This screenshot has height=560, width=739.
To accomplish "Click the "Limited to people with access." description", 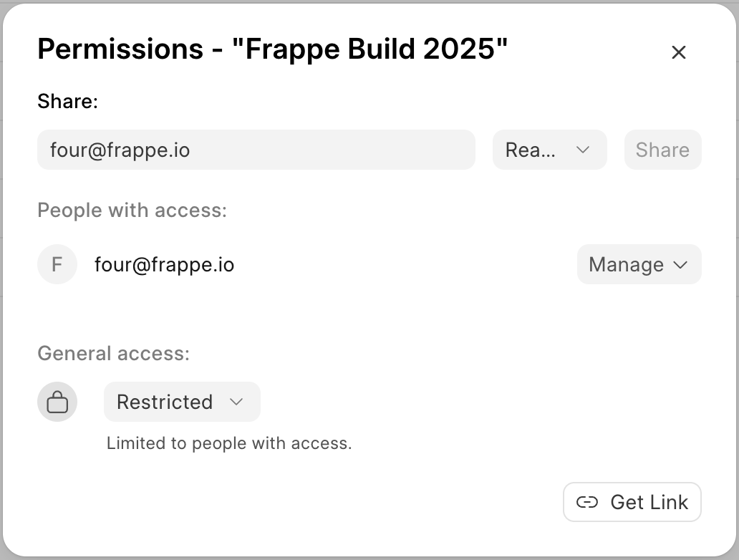I will click(229, 443).
